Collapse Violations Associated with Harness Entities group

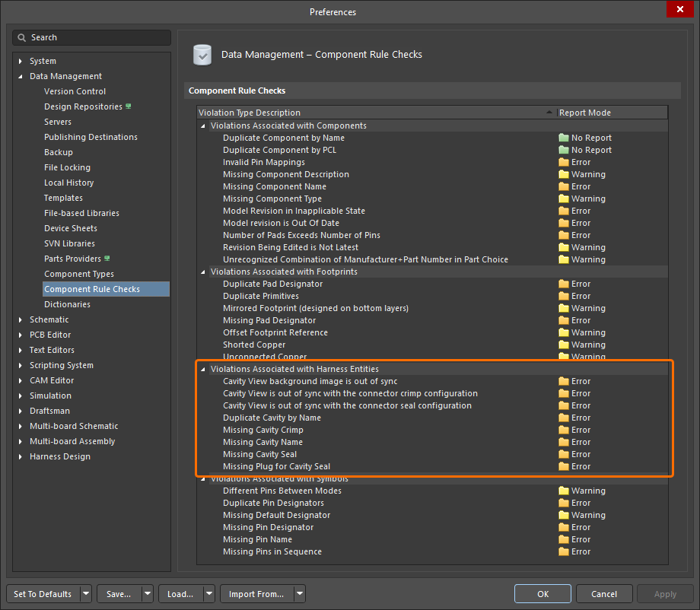(203, 369)
